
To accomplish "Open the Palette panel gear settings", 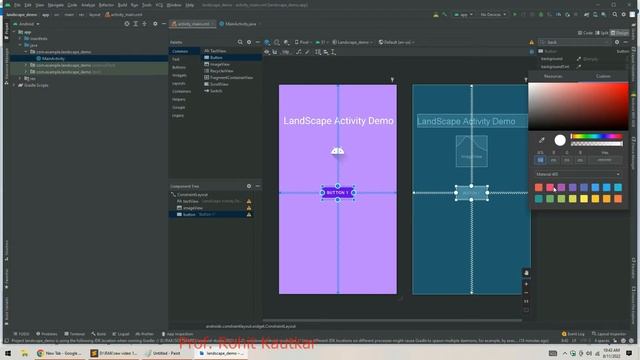I will tap(249, 42).
